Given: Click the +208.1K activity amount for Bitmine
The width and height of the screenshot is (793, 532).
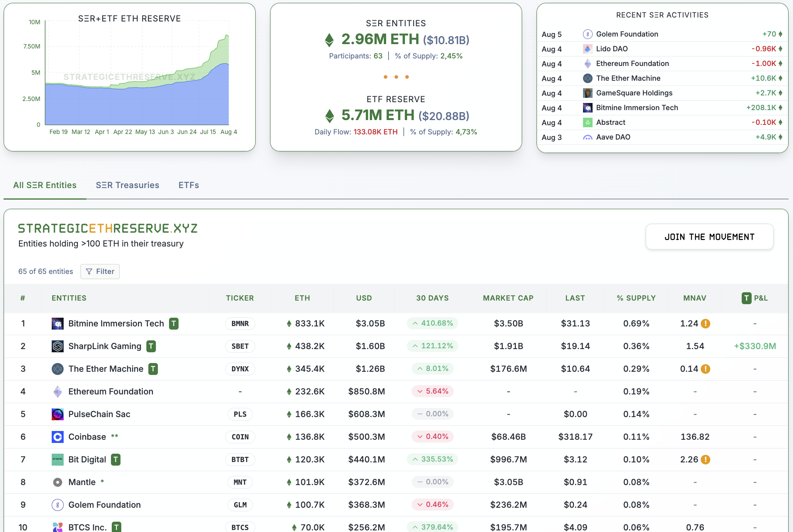Looking at the screenshot, I should pyautogui.click(x=761, y=108).
